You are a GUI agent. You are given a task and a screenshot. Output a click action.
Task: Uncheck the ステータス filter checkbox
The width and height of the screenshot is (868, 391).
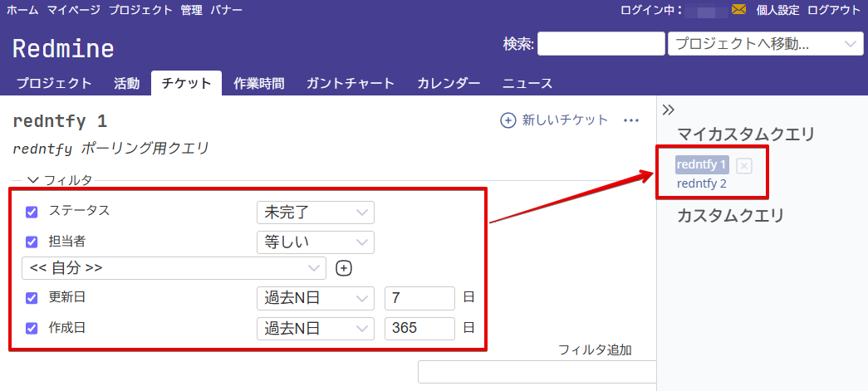coord(32,212)
